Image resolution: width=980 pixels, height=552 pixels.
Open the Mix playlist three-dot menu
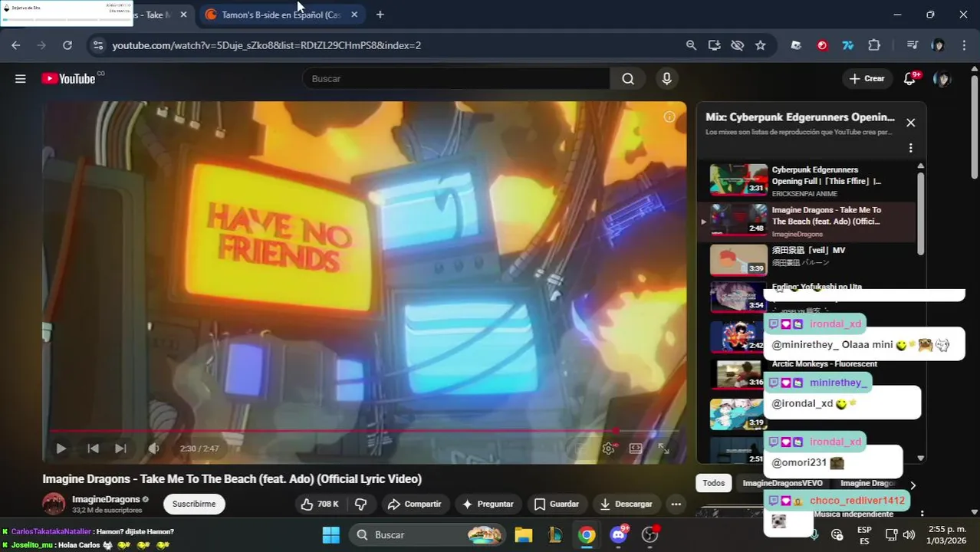coord(910,148)
